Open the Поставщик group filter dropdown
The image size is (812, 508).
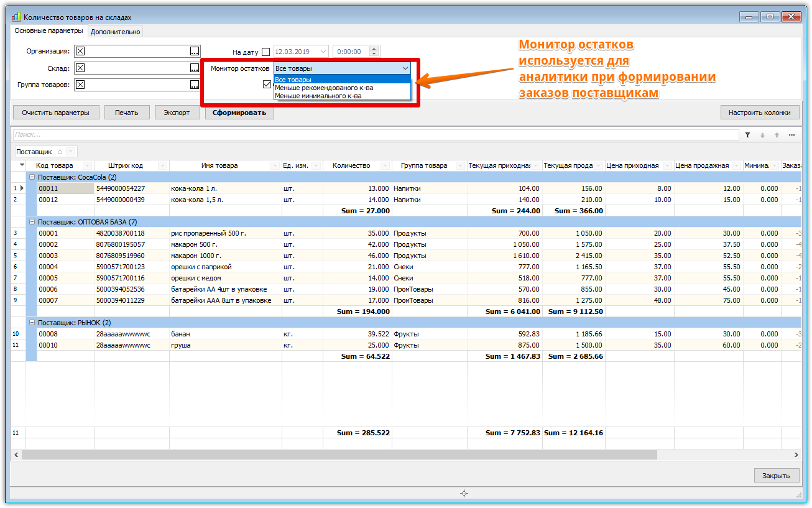70,152
